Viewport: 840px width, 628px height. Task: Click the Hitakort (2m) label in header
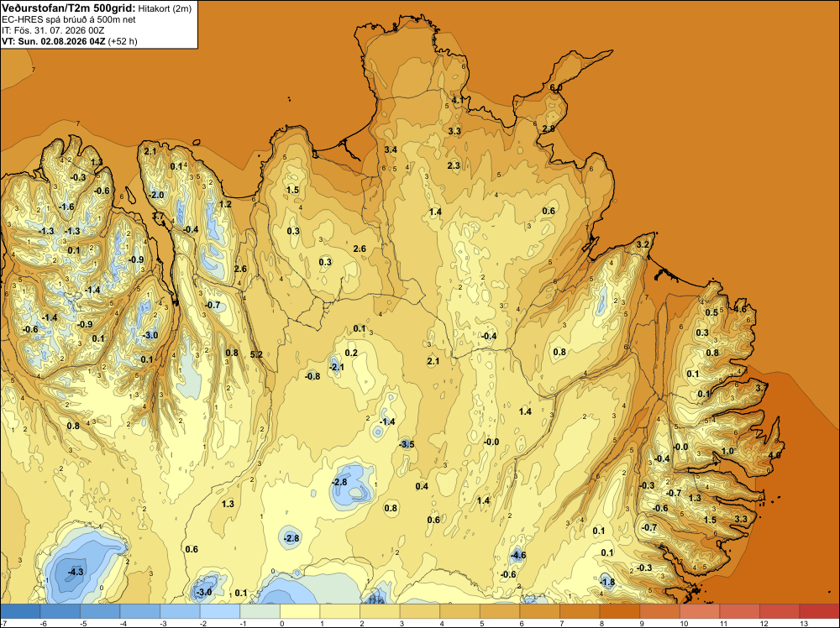coord(165,8)
